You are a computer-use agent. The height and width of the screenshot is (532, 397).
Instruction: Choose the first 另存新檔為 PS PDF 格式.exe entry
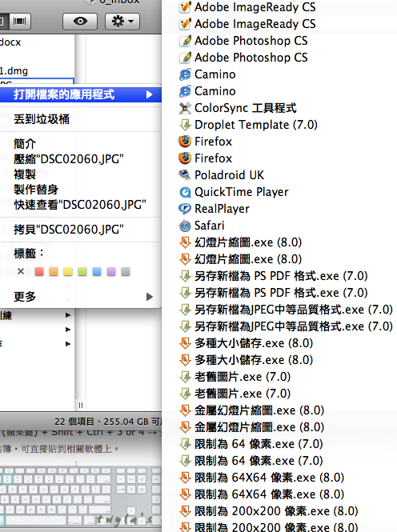coord(281,276)
